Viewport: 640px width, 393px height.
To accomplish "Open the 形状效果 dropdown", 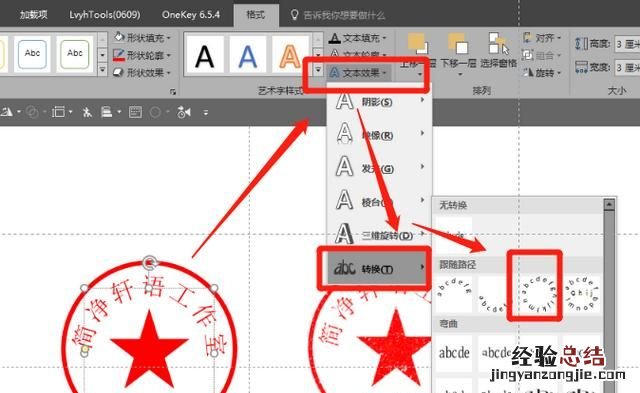I will [142, 73].
